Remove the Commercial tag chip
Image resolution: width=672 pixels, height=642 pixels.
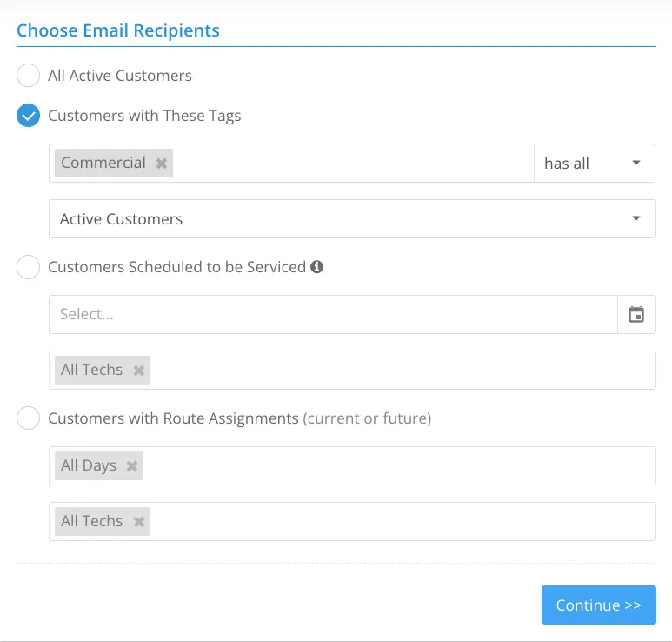pyautogui.click(x=162, y=164)
